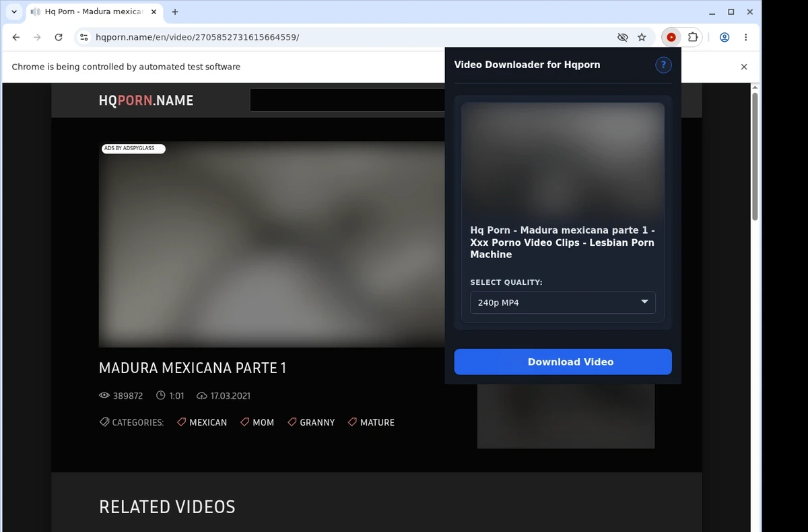Maximize the Chrome window
The height and width of the screenshot is (532, 808).
click(x=731, y=12)
